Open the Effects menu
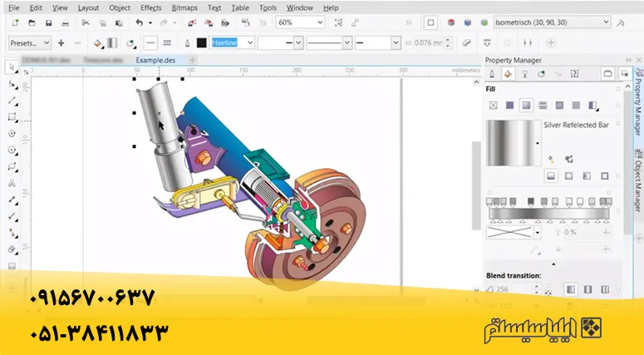Image resolution: width=644 pixels, height=355 pixels. [150, 7]
